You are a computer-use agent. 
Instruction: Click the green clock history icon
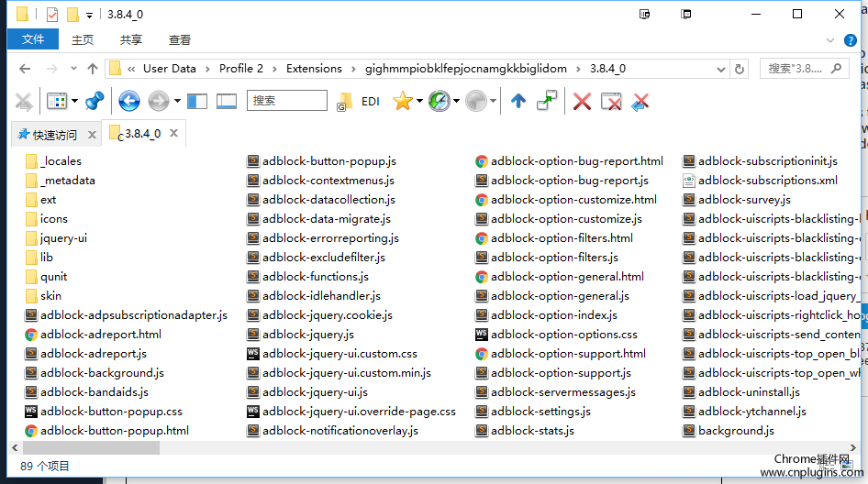click(439, 101)
